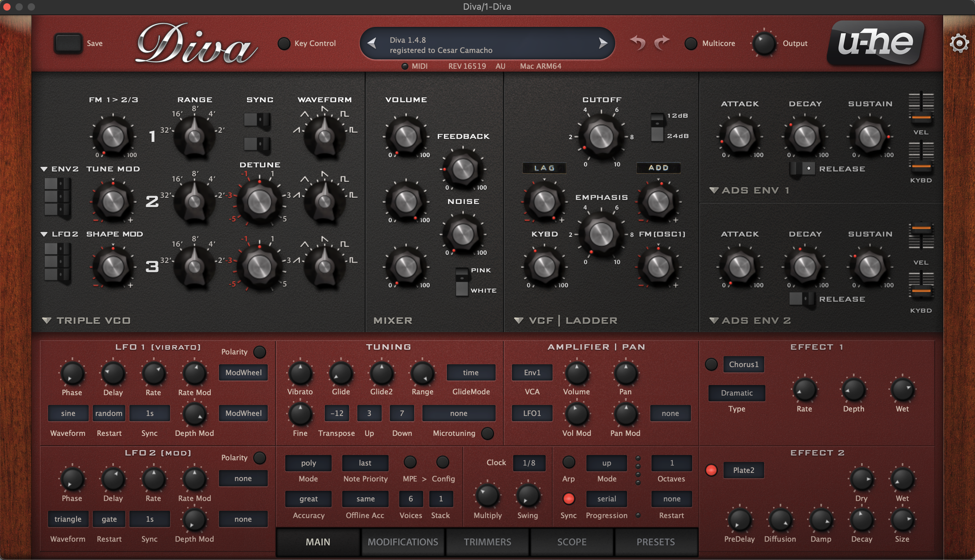Click the FM 1>2/3 knob

[113, 136]
